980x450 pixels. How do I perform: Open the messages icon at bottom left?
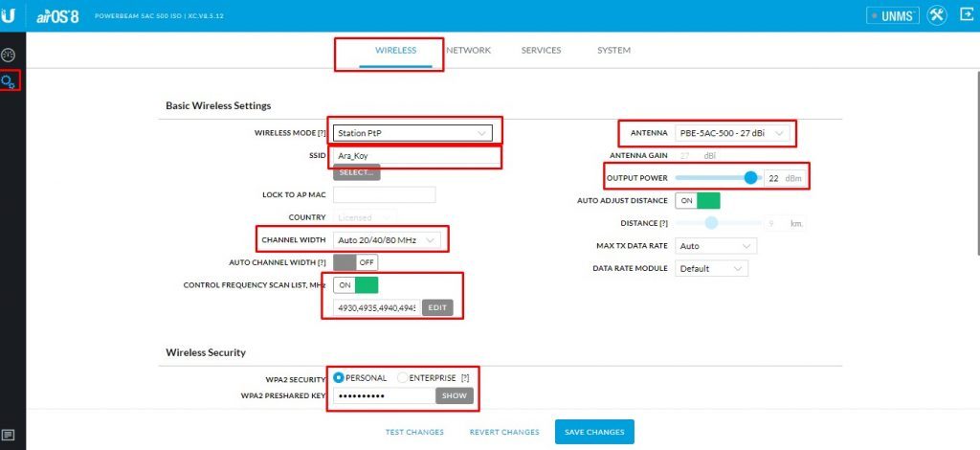coord(9,435)
